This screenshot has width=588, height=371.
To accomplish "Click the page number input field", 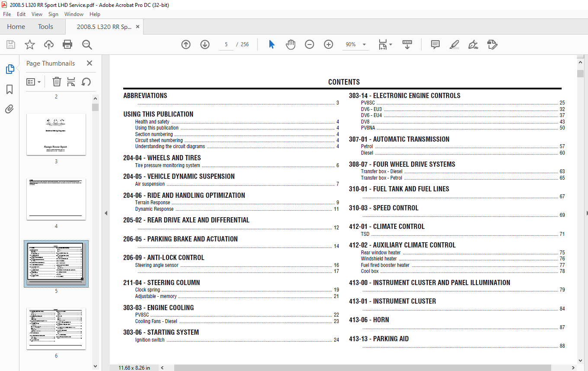I will [x=226, y=44].
